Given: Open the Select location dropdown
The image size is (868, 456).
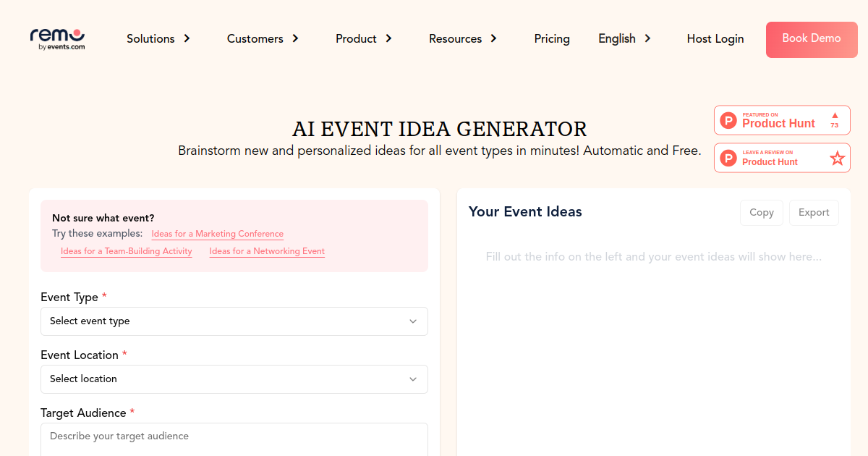Looking at the screenshot, I should (234, 379).
